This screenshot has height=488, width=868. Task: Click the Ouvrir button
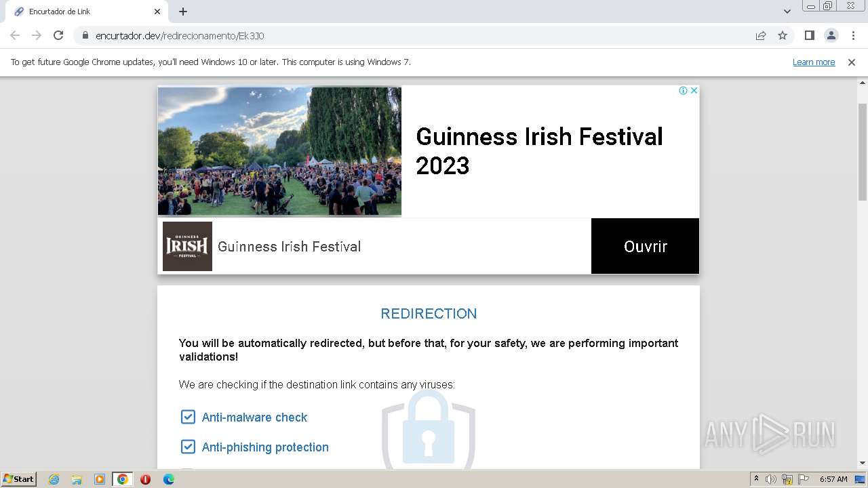tap(645, 246)
